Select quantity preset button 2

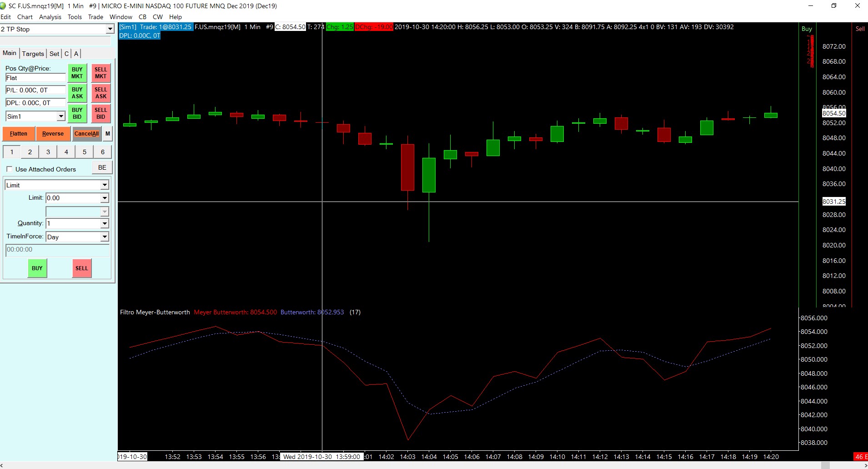tap(30, 152)
